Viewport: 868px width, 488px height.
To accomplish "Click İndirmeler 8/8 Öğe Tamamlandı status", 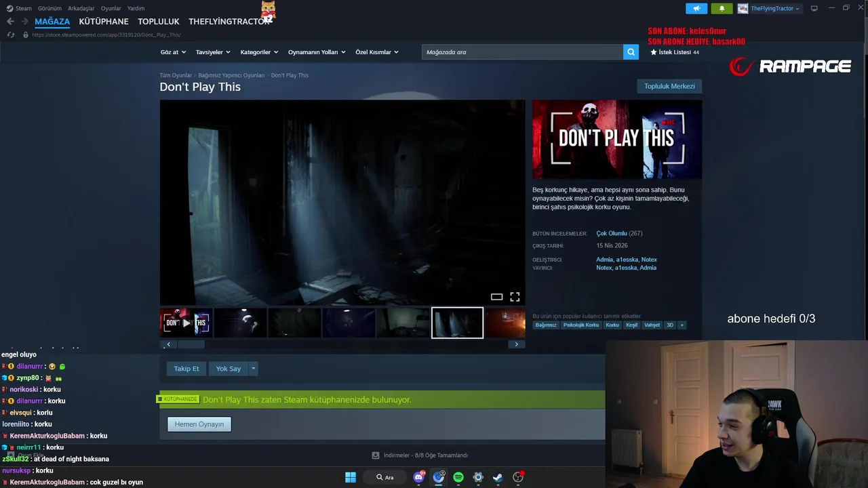I will point(426,455).
